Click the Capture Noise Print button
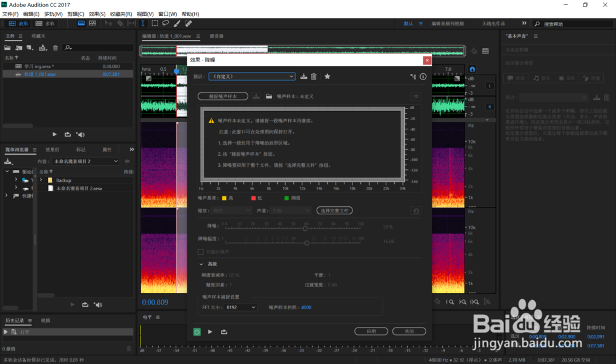 [223, 96]
